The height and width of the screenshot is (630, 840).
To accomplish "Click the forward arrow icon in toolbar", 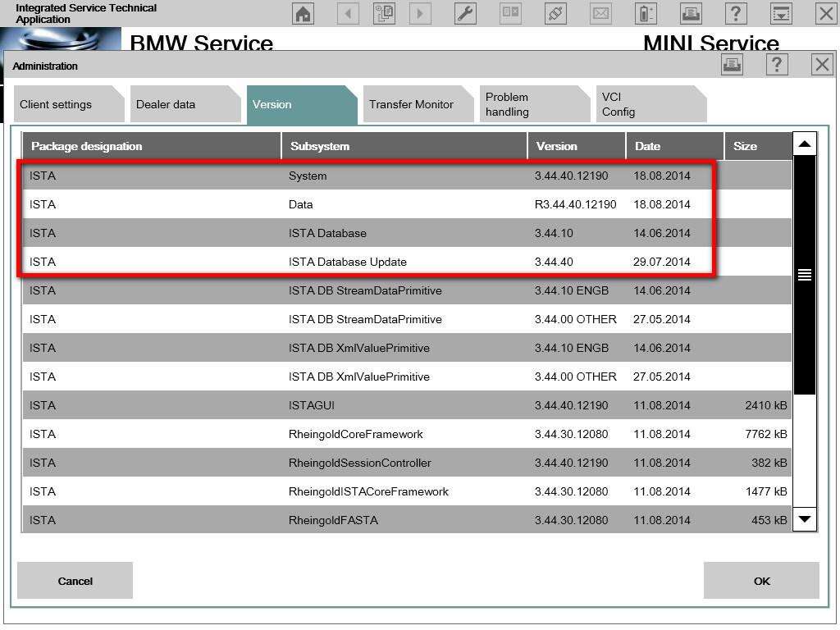I will (420, 13).
